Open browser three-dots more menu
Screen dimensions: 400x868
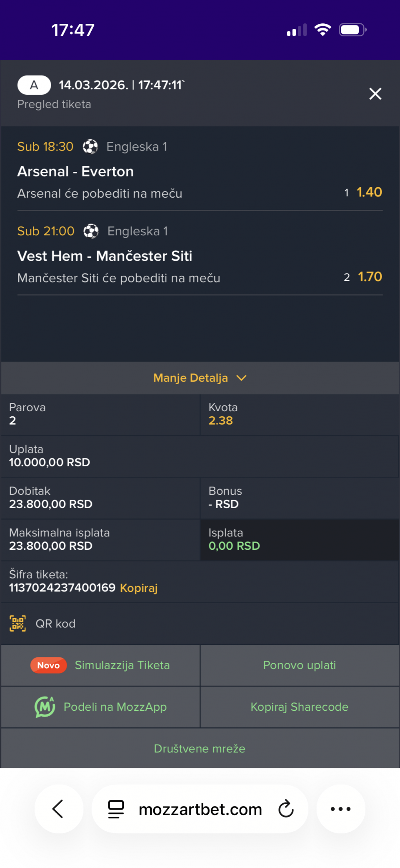[340, 809]
